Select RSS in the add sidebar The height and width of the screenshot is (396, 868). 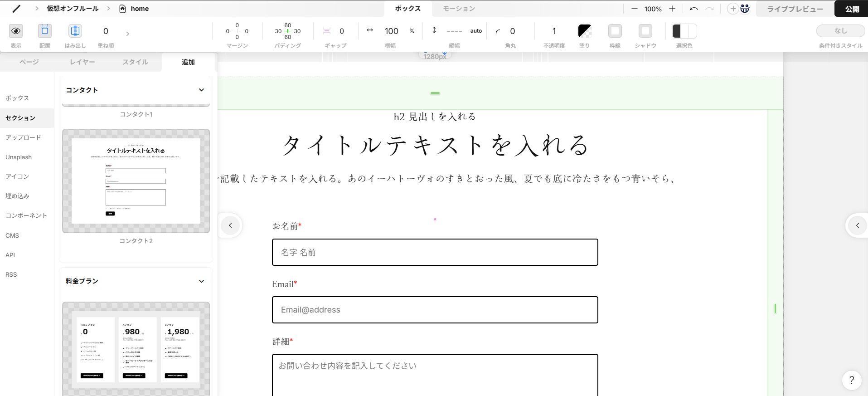click(11, 274)
